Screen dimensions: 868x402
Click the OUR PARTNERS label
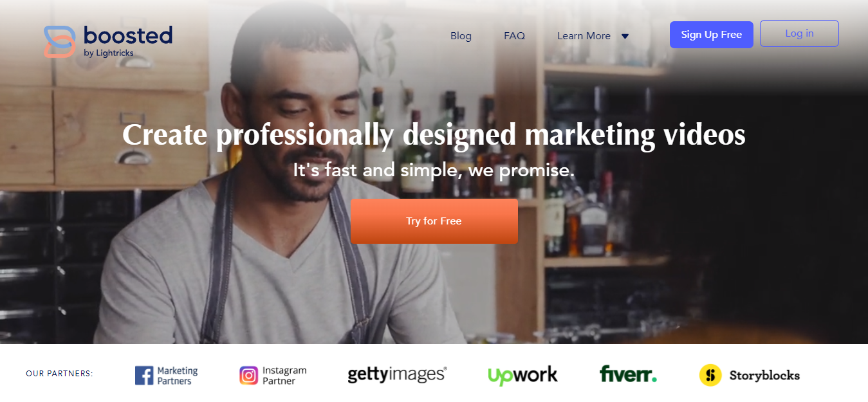coord(59,374)
